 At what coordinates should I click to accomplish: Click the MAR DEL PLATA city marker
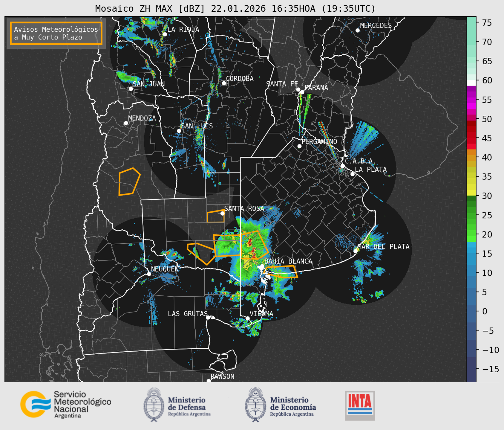pos(355,251)
